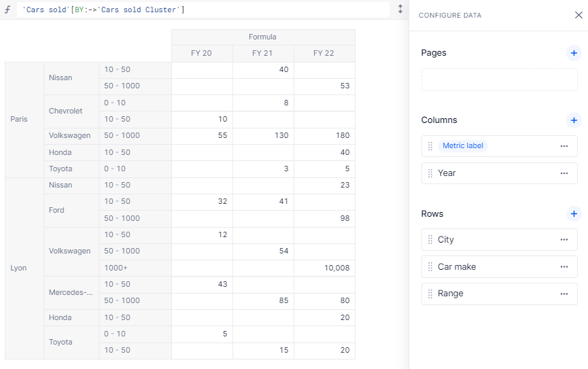The width and height of the screenshot is (588, 369).
Task: Click inside the formula input field
Action: click(x=203, y=10)
